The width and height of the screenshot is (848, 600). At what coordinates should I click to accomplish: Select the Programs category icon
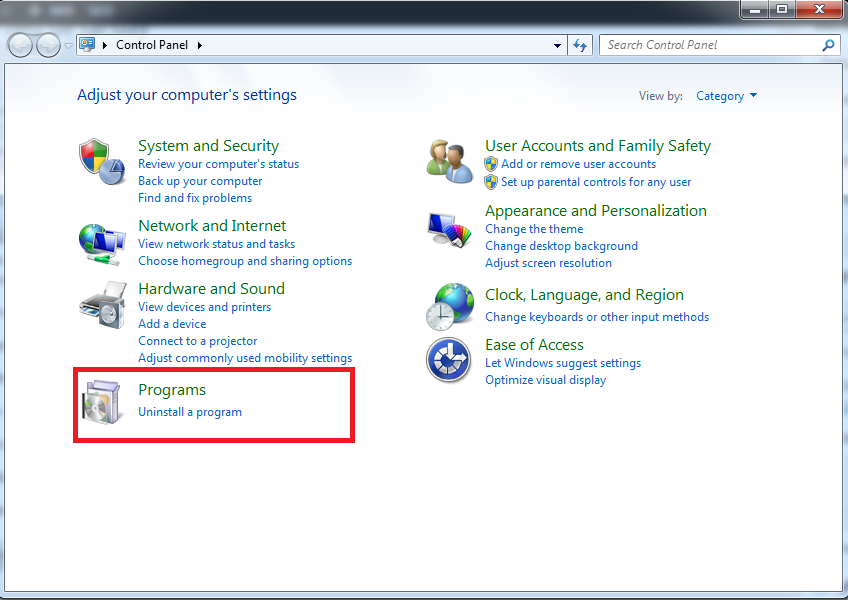pos(101,403)
